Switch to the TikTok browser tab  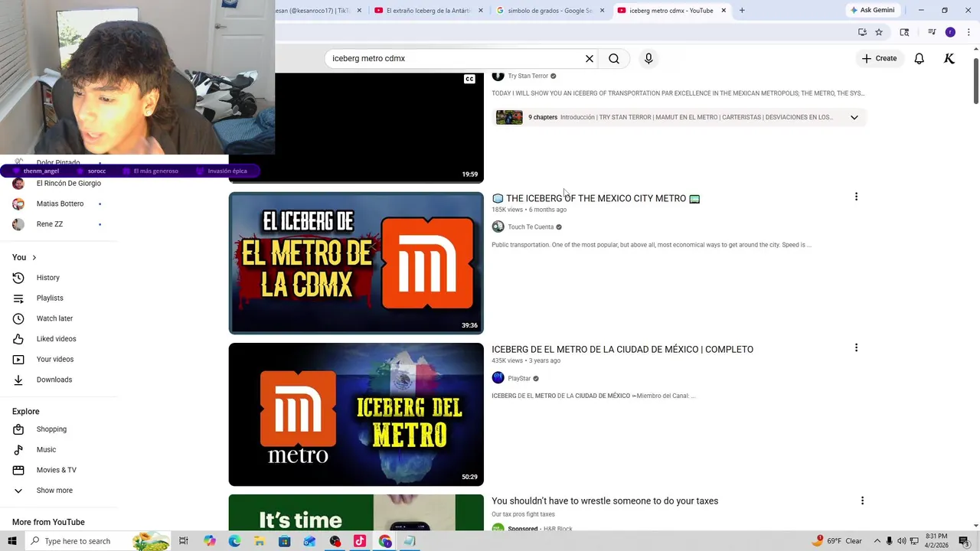(314, 11)
